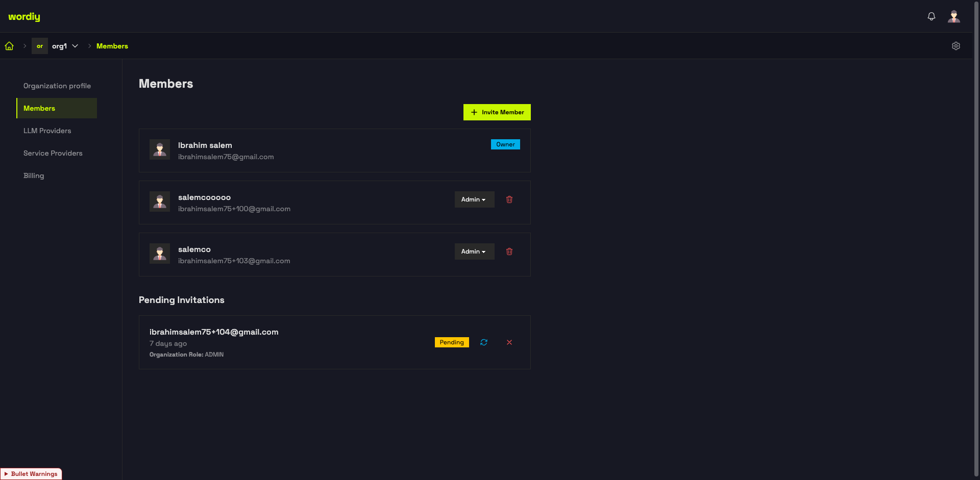980x480 pixels.
Task: Click the name salemcooooo
Action: 204,197
